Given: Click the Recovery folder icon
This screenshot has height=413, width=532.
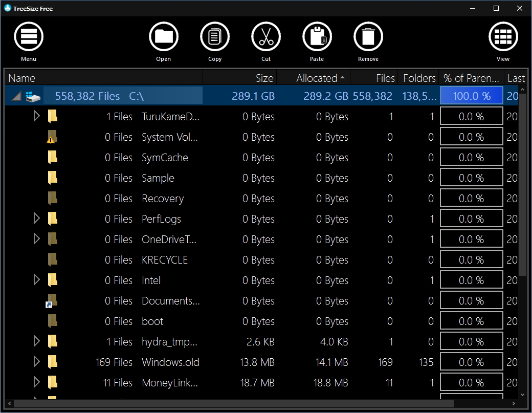Looking at the screenshot, I should 52,198.
